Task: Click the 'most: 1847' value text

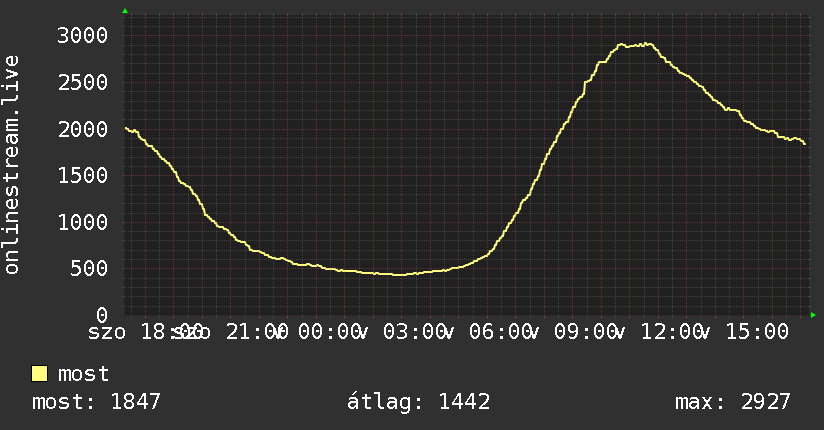Action: (x=96, y=402)
